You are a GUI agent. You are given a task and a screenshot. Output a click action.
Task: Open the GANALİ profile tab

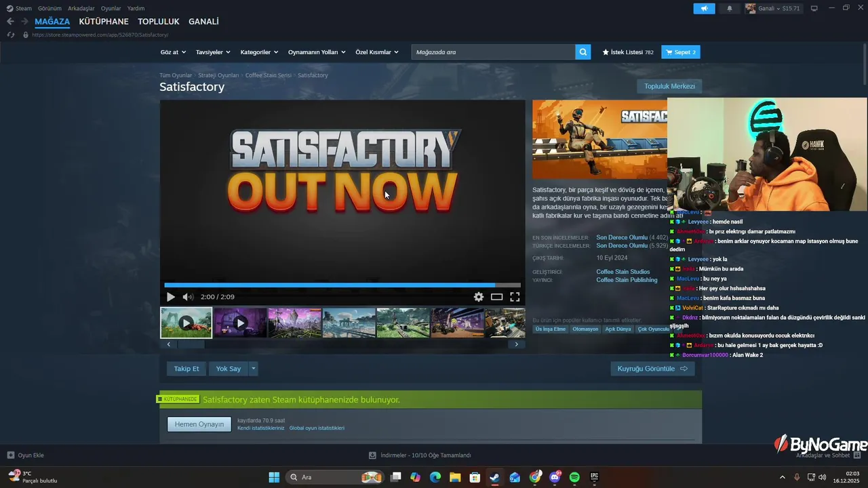pyautogui.click(x=203, y=22)
